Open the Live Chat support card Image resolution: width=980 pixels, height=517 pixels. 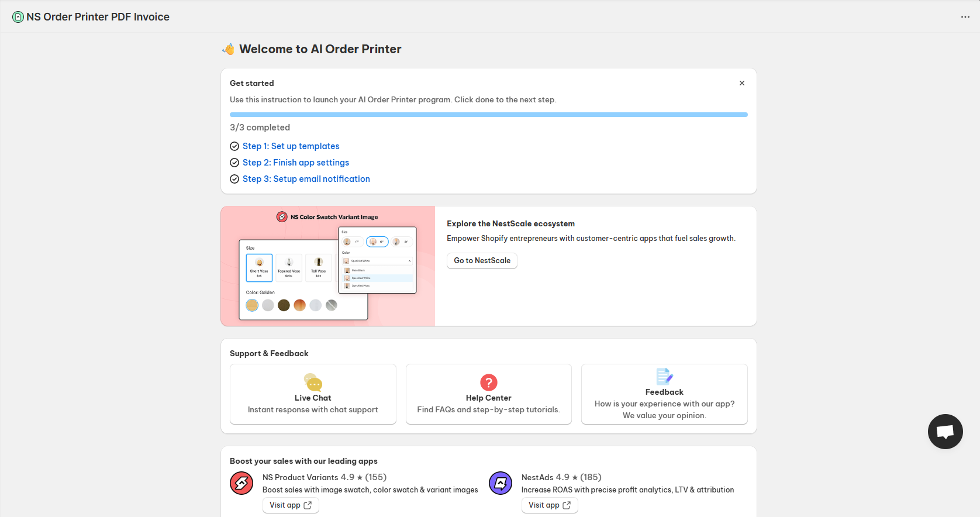313,394
